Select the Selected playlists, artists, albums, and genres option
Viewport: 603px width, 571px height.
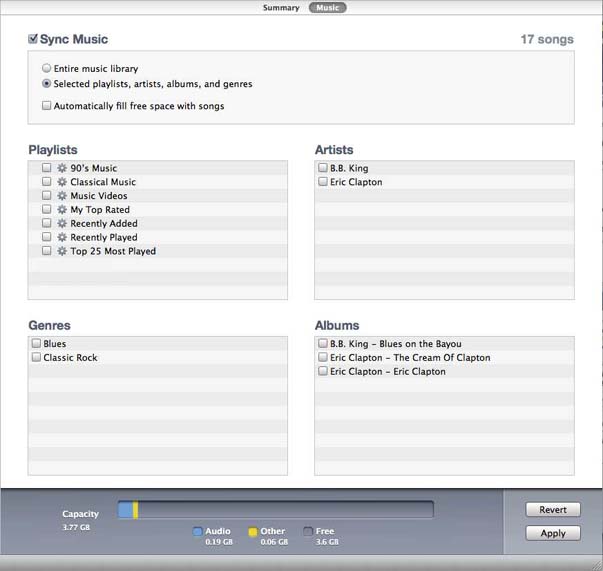pyautogui.click(x=46, y=83)
